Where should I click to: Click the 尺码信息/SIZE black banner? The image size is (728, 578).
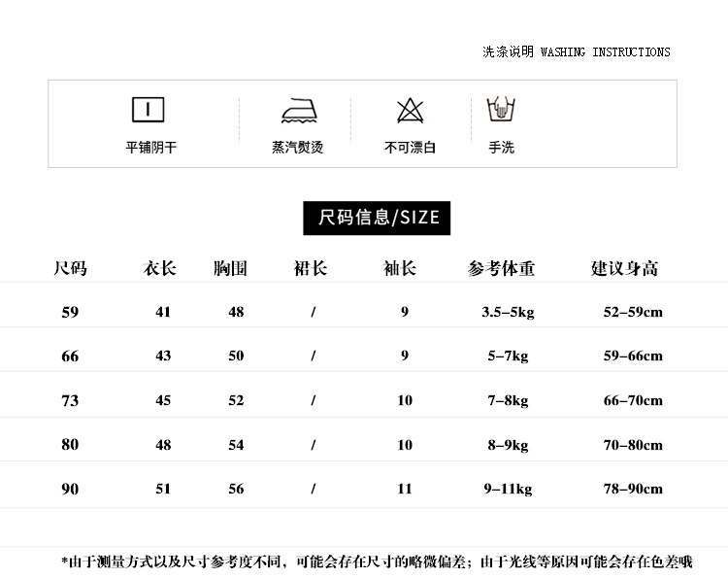coord(377,218)
